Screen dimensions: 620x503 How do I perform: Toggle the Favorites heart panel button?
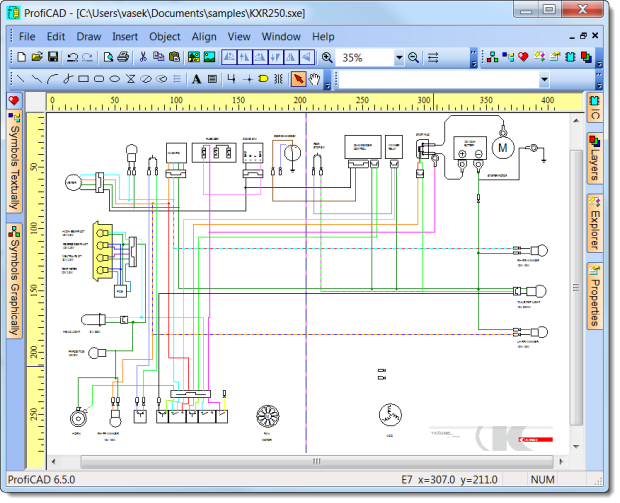coord(14,101)
